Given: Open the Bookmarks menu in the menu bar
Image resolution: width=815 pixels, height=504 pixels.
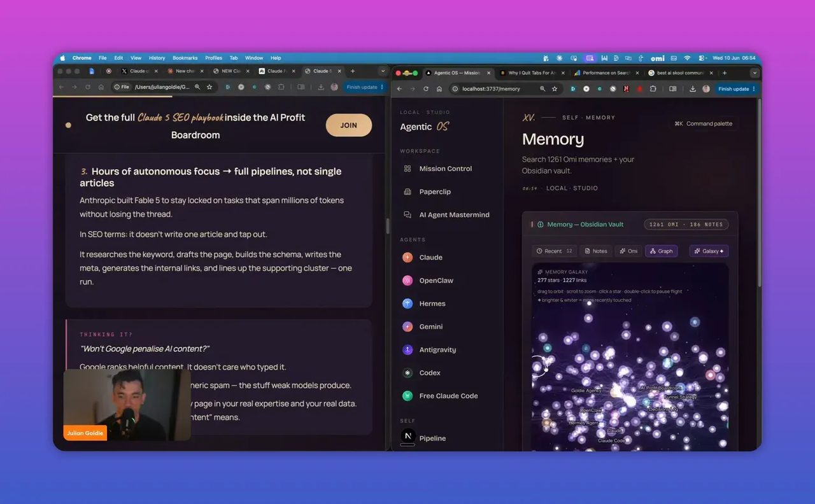Looking at the screenshot, I should (x=185, y=58).
